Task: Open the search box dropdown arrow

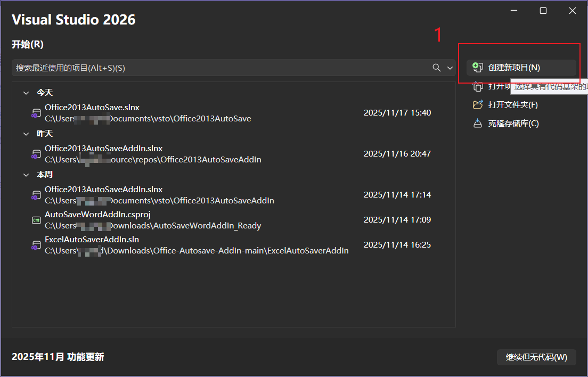Action: point(450,68)
